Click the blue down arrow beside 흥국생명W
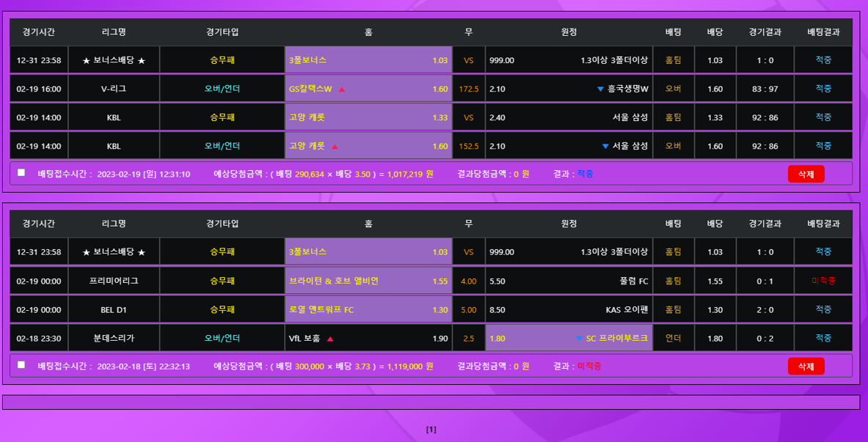 600,89
